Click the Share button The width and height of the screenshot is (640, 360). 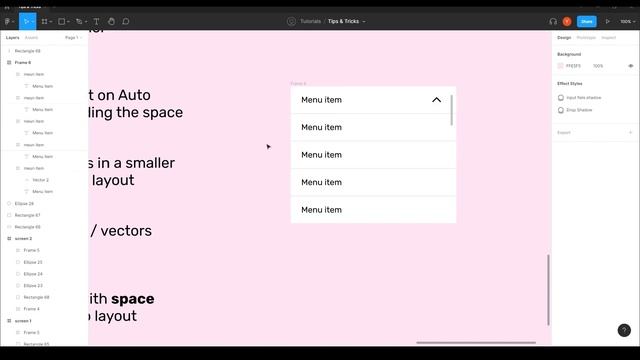(587, 22)
